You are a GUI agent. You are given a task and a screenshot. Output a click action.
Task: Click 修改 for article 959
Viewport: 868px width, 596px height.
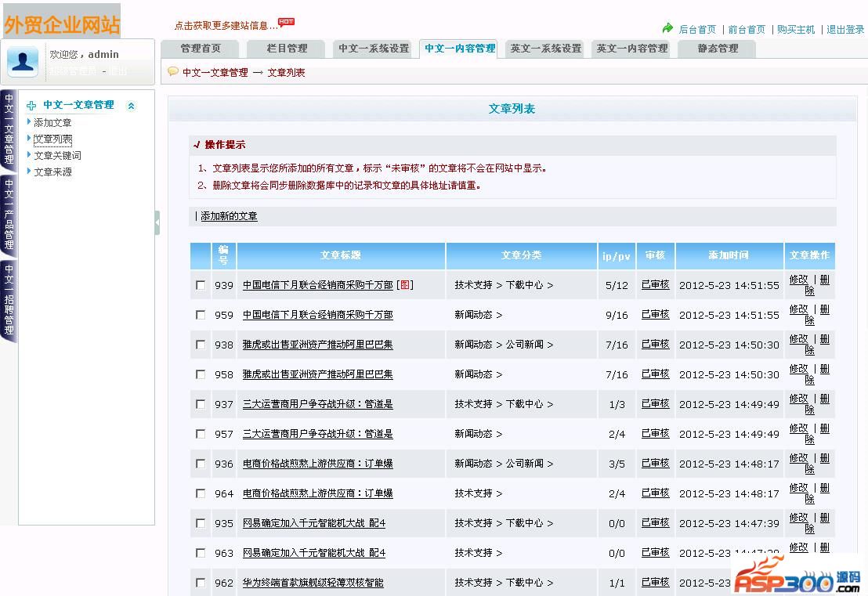[798, 309]
